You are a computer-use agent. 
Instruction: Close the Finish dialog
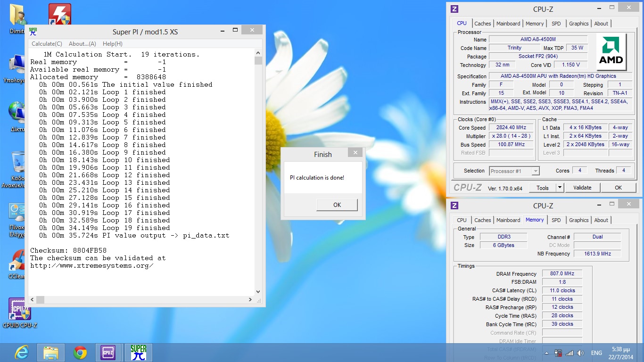click(356, 152)
